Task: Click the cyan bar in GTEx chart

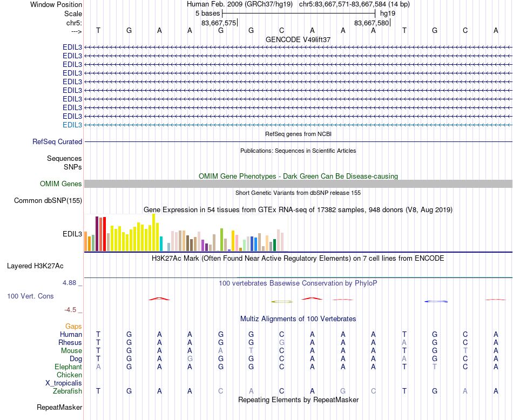Action: coord(161,243)
